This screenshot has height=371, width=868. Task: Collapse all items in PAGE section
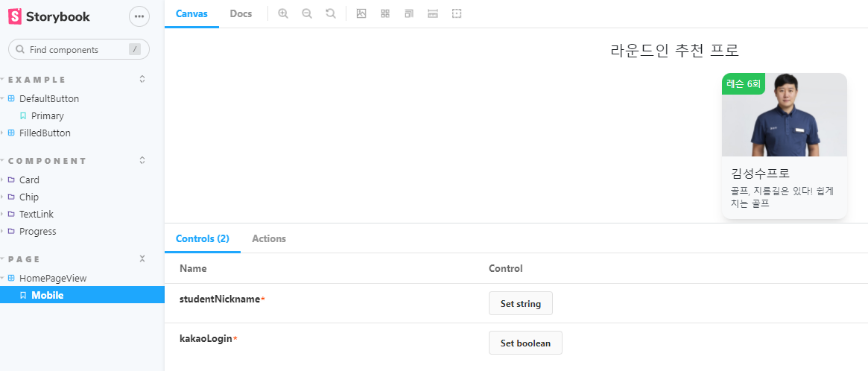pos(142,259)
